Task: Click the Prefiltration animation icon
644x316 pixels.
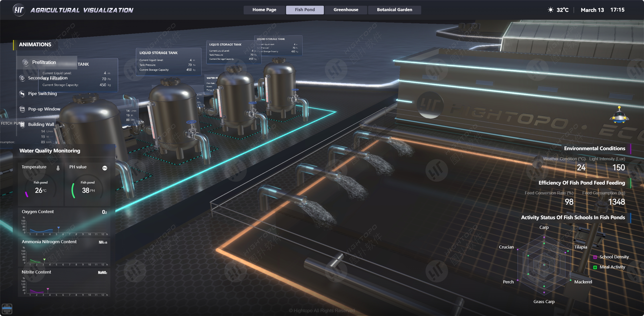Action: coord(26,62)
